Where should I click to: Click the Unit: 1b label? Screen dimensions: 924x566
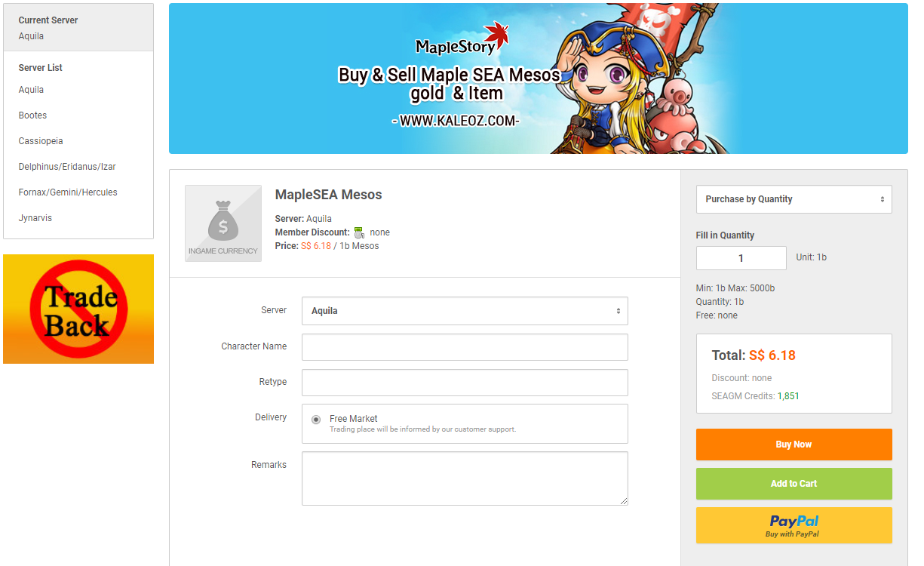tap(812, 257)
